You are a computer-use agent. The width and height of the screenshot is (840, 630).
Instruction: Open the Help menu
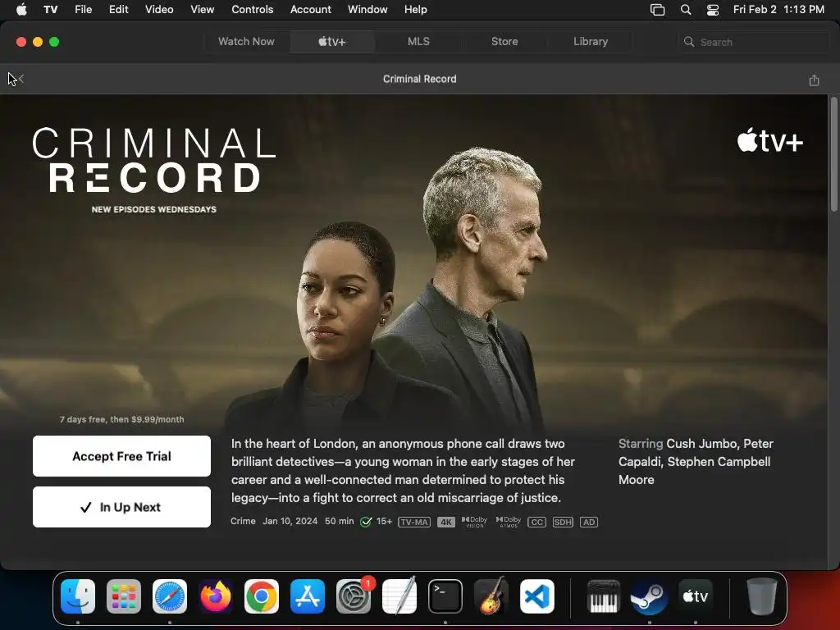[415, 10]
